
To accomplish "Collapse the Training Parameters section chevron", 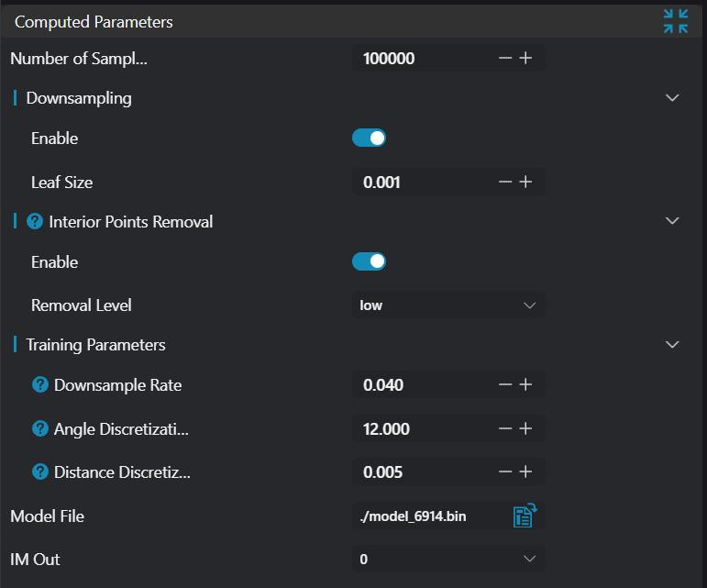I will (x=672, y=345).
